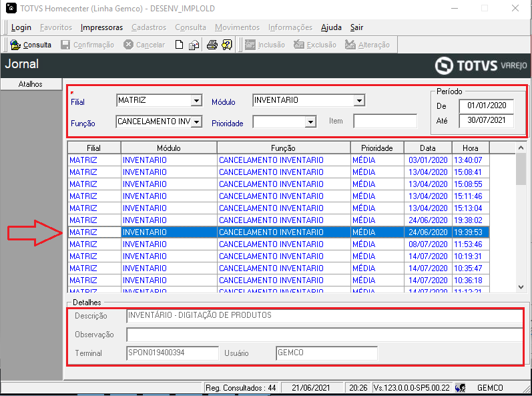This screenshot has width=532, height=396.
Task: Click Reg. Consultados : 44 status
Action: (241, 387)
